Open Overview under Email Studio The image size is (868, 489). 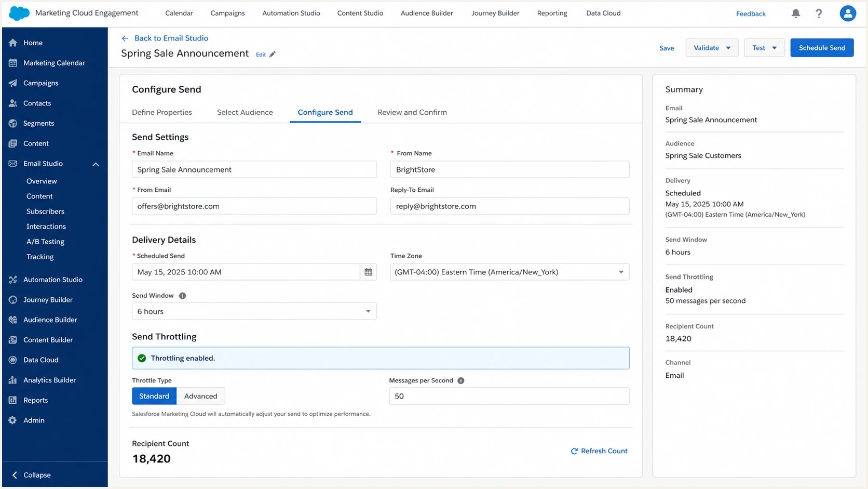pos(42,181)
